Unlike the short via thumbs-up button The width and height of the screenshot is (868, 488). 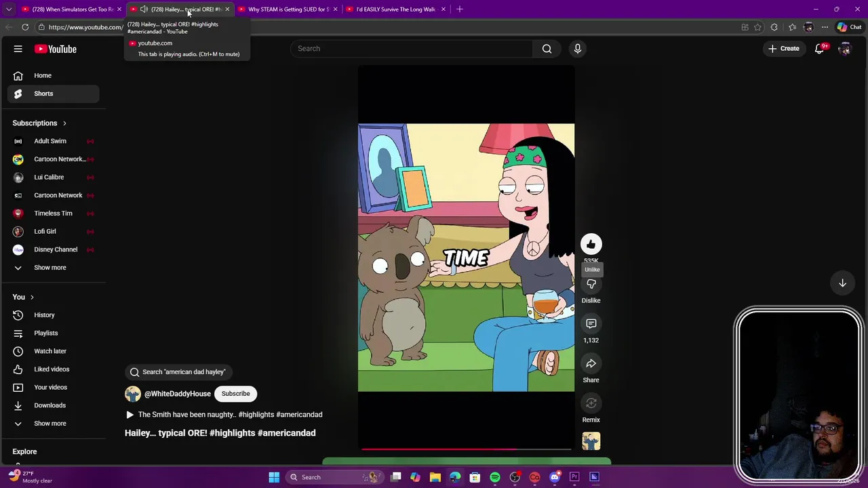pyautogui.click(x=591, y=245)
